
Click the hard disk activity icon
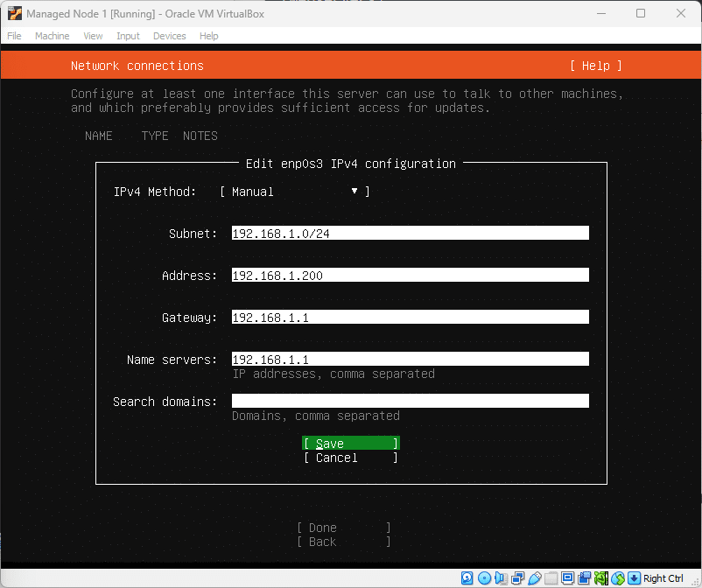(x=467, y=578)
